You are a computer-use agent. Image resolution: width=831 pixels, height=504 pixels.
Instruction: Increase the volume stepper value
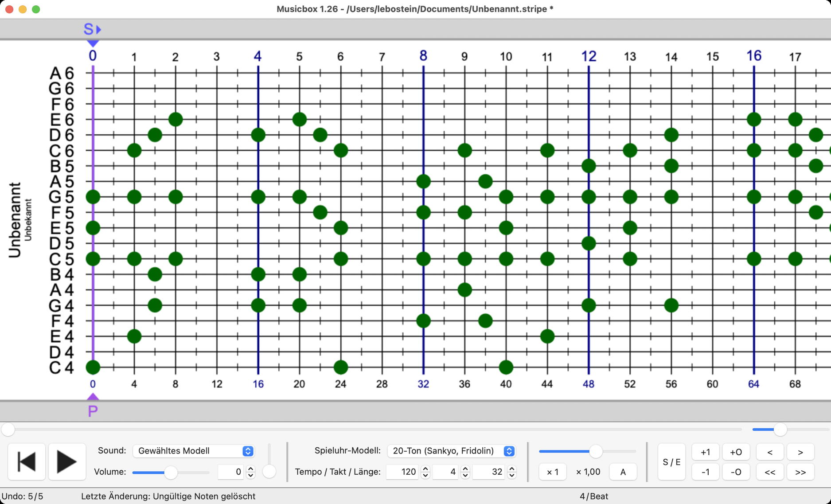251,469
